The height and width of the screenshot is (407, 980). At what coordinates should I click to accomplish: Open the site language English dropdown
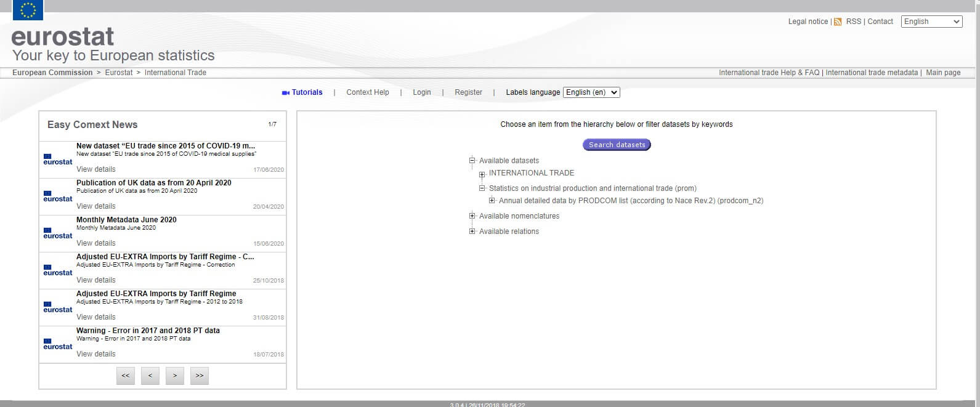(x=932, y=22)
